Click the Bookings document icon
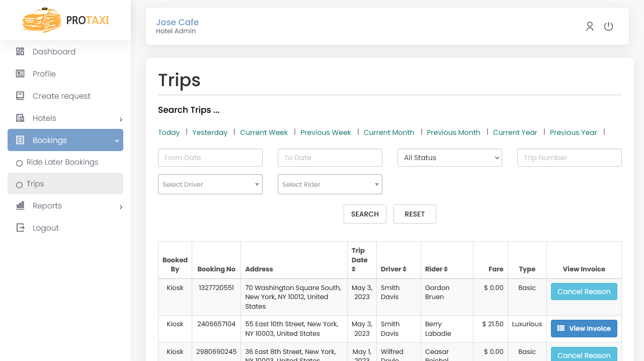Screen dimensions: 644x361 [x=20, y=140]
